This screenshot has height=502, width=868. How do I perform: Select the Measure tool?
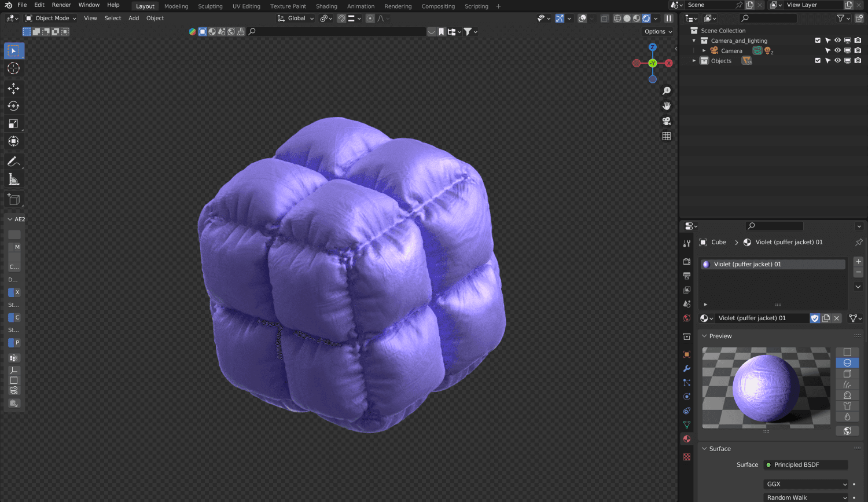[x=13, y=179]
